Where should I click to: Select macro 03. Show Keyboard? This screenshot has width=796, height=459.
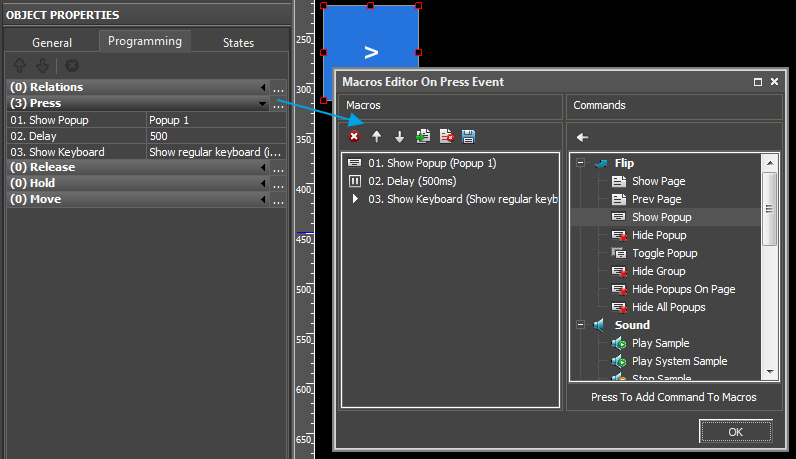[x=463, y=199]
